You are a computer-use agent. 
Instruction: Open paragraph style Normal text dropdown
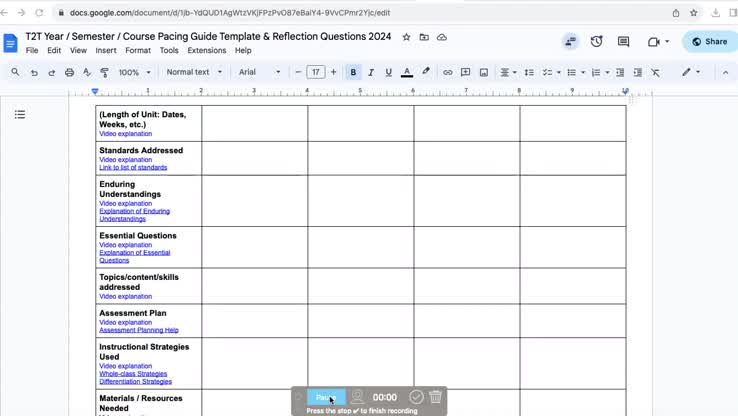pos(194,72)
